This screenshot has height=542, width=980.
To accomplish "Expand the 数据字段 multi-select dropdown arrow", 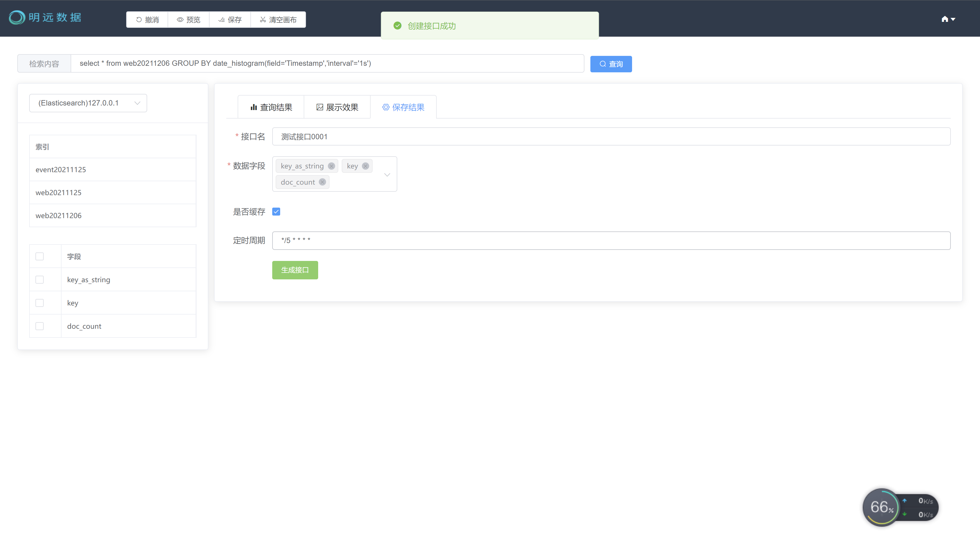I will point(387,175).
